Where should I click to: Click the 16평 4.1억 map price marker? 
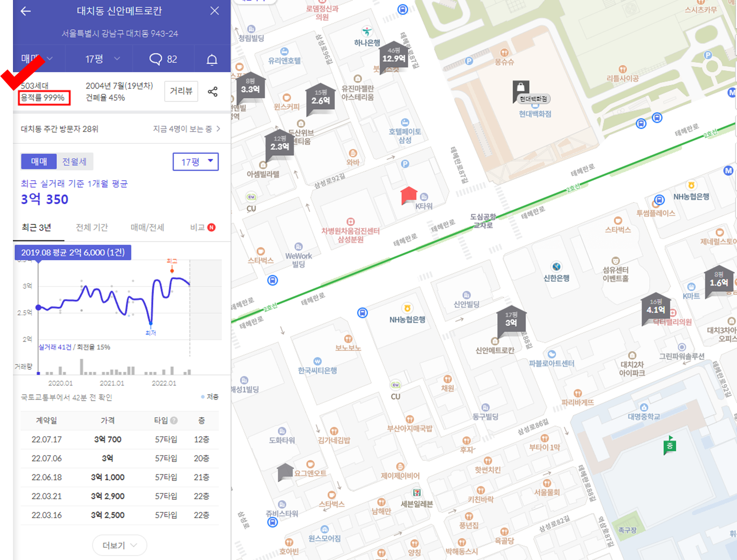(x=656, y=309)
